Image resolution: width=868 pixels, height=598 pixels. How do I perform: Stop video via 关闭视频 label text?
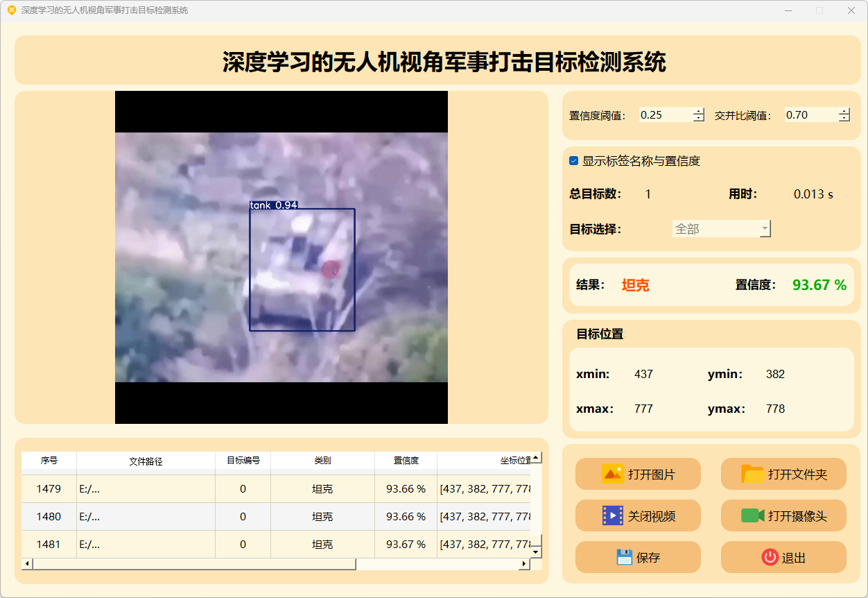coord(652,516)
